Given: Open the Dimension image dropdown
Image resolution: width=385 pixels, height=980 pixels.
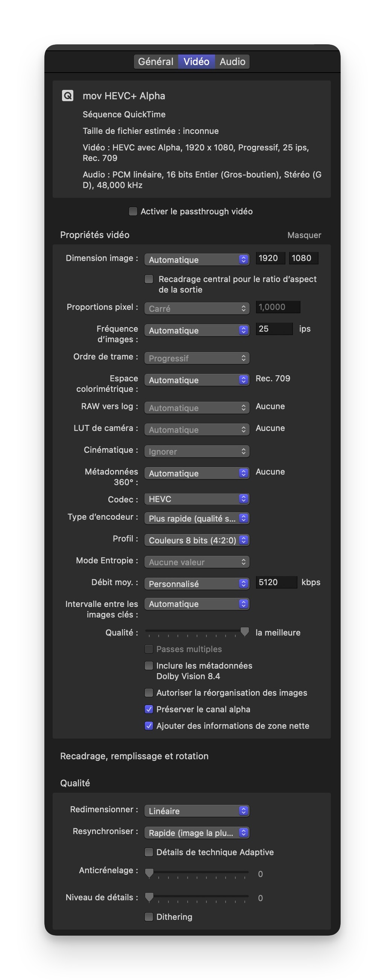Looking at the screenshot, I should tap(197, 259).
